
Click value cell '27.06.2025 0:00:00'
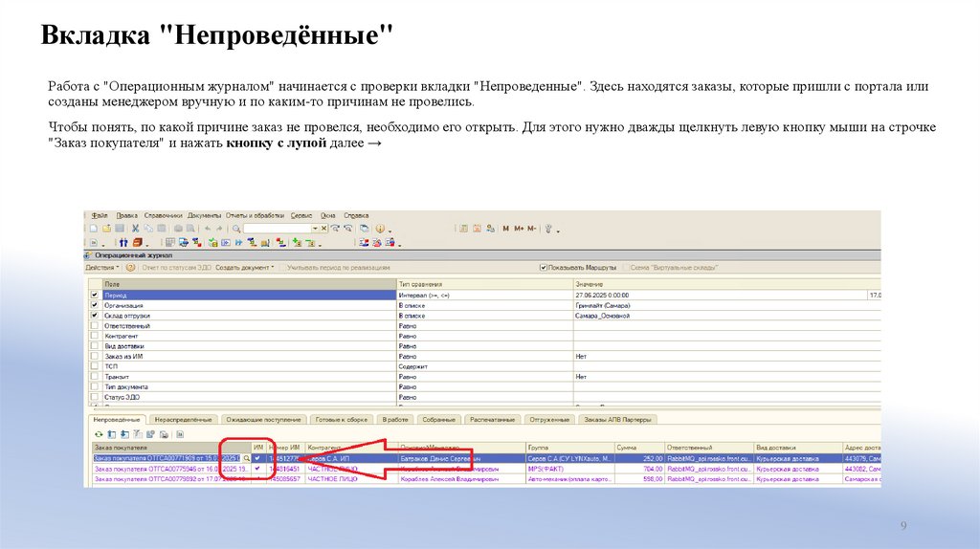[x=720, y=295]
